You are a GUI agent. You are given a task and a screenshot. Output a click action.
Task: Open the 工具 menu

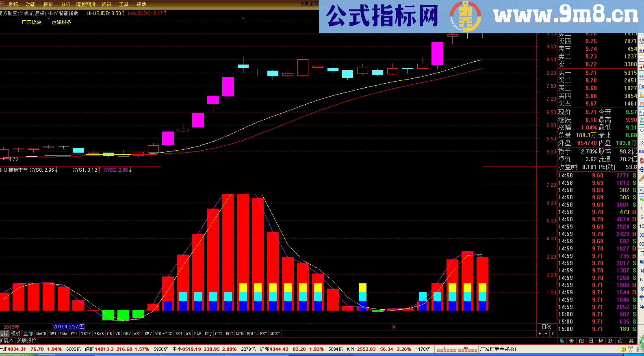click(124, 4)
